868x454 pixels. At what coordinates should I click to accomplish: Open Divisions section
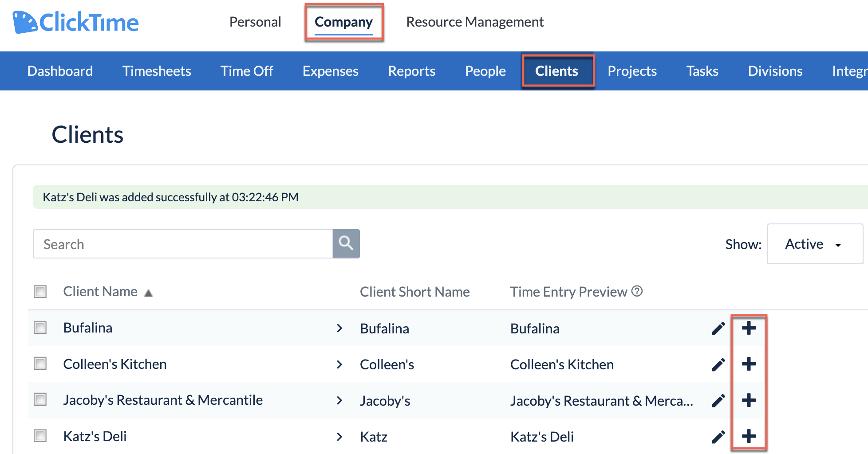point(775,71)
